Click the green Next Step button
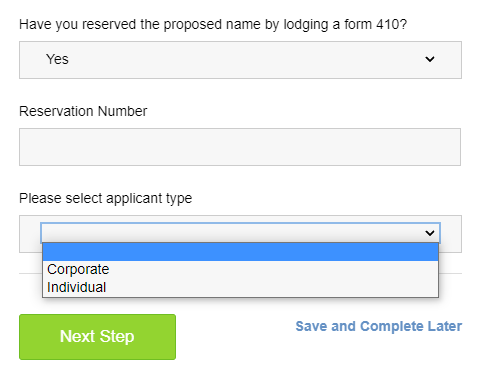 click(97, 337)
